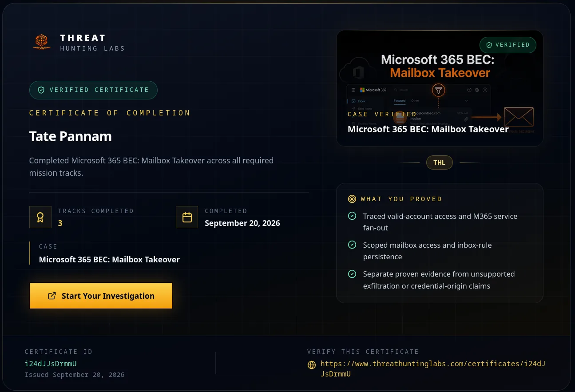Click the Separate proven evidence statement
This screenshot has width=575, height=392.
point(439,280)
